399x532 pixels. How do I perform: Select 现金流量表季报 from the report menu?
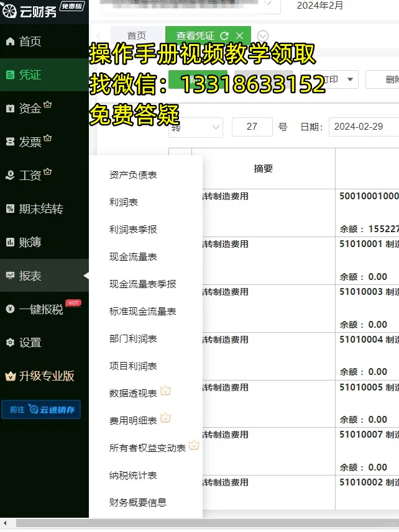pyautogui.click(x=142, y=284)
